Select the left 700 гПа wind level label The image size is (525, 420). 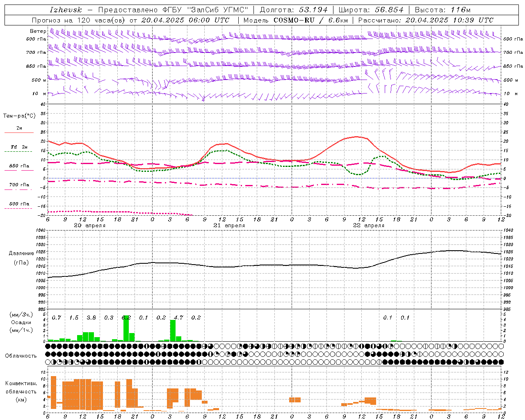tap(36, 52)
